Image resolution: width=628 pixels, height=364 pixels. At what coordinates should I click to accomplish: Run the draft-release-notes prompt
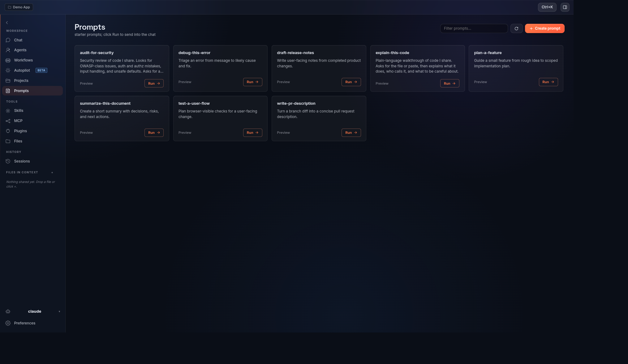(351, 82)
